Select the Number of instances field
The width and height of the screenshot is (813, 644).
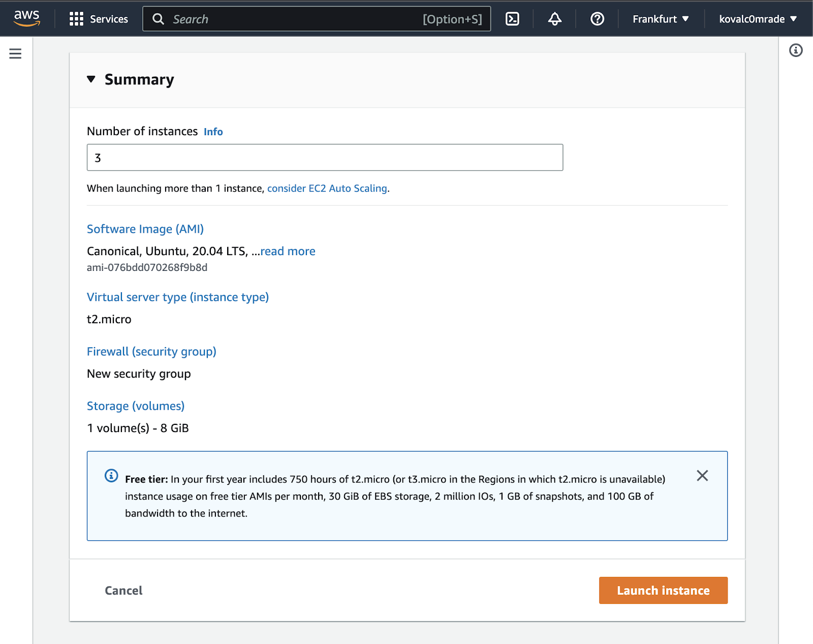tap(325, 158)
